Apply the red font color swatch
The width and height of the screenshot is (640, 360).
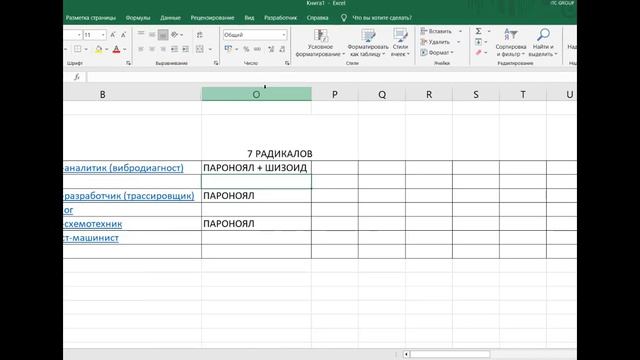[116, 49]
